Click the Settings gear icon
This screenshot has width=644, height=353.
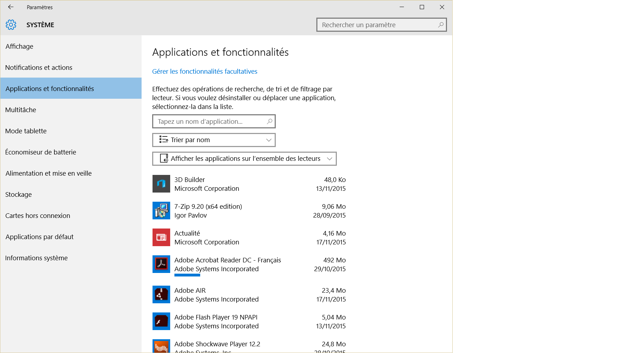tap(11, 25)
